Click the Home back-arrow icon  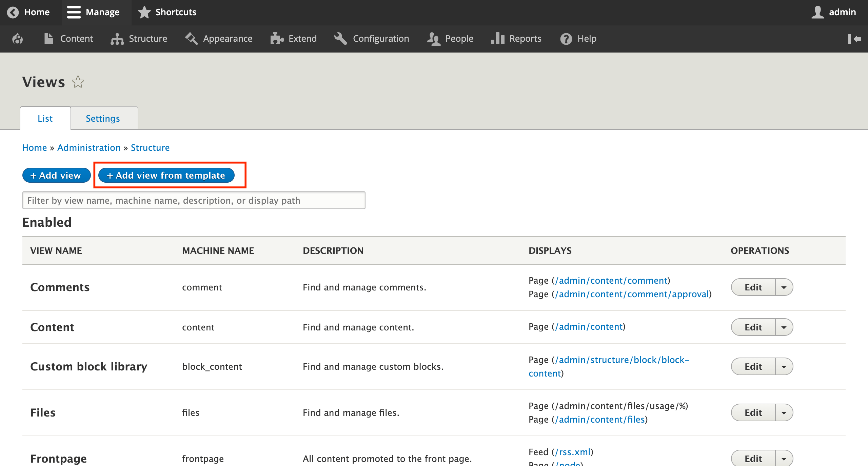click(13, 12)
